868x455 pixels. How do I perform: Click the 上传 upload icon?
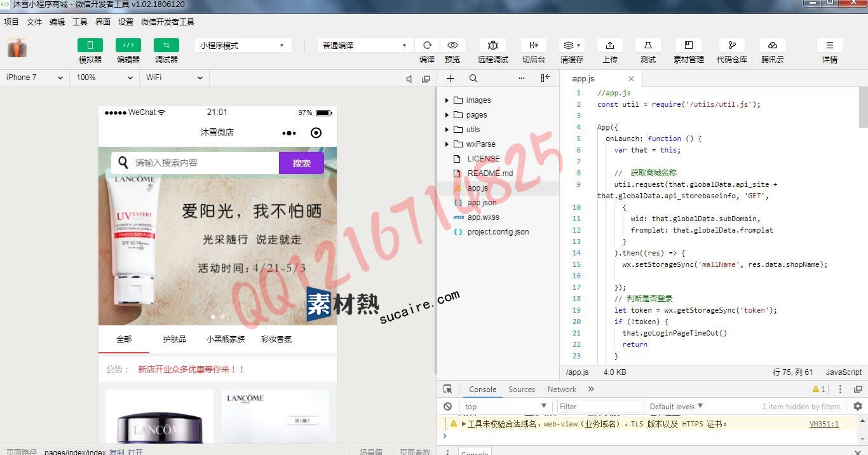(x=610, y=45)
